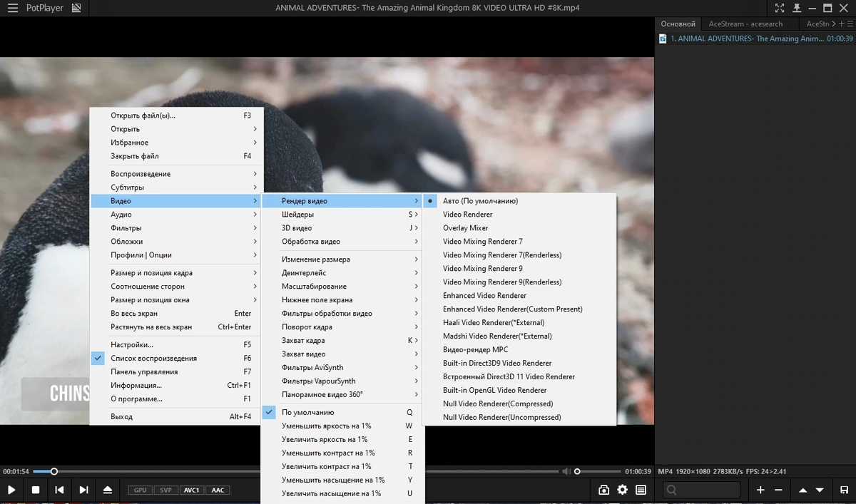Skip to the previous track

(x=60, y=490)
